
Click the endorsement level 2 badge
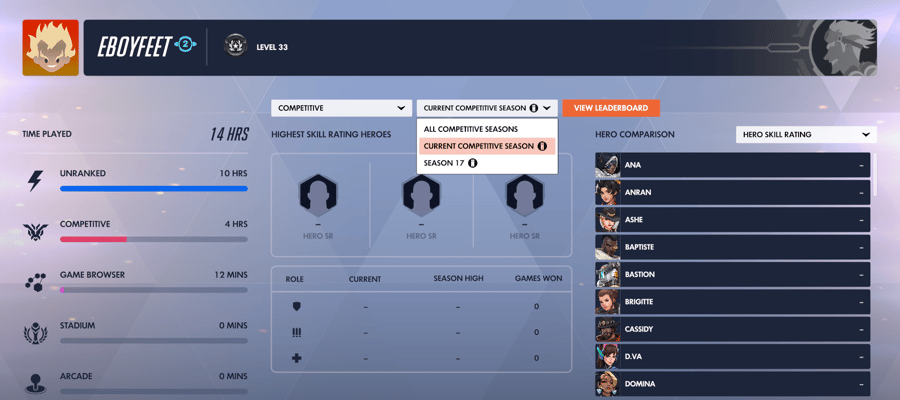click(x=187, y=45)
